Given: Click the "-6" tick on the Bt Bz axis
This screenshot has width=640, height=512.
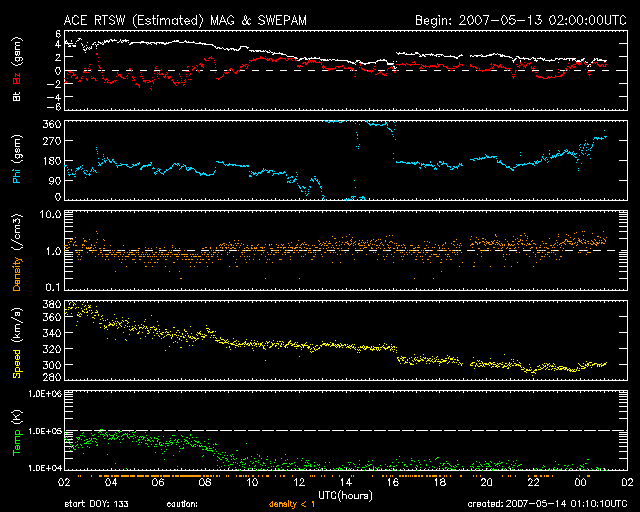Looking at the screenshot, I should click(54, 107).
